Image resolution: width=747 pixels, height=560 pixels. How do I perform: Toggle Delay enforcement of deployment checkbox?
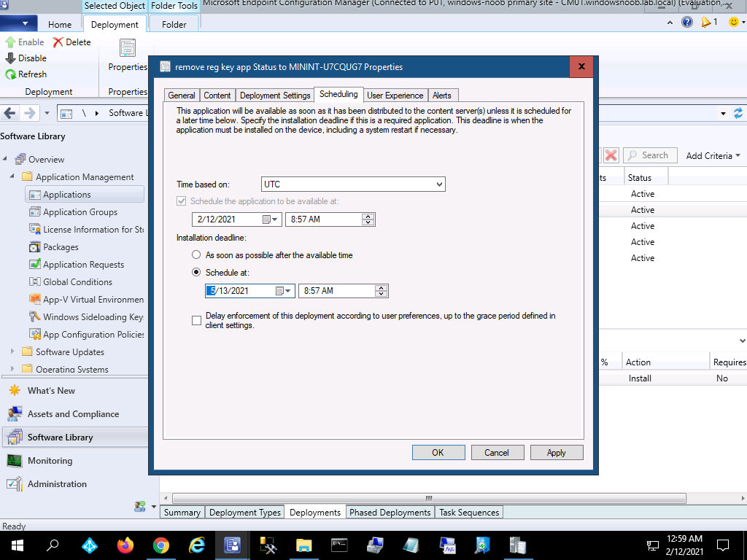pos(196,321)
